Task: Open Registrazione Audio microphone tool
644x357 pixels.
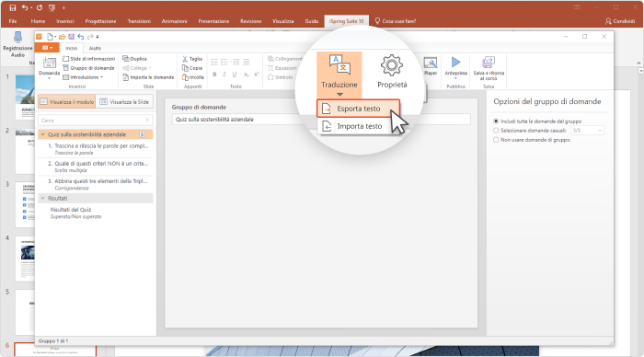Action: (17, 43)
